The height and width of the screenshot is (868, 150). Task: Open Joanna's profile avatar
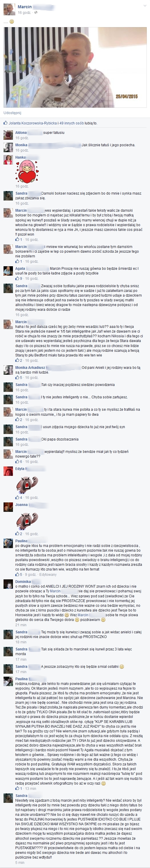pos(8,507)
